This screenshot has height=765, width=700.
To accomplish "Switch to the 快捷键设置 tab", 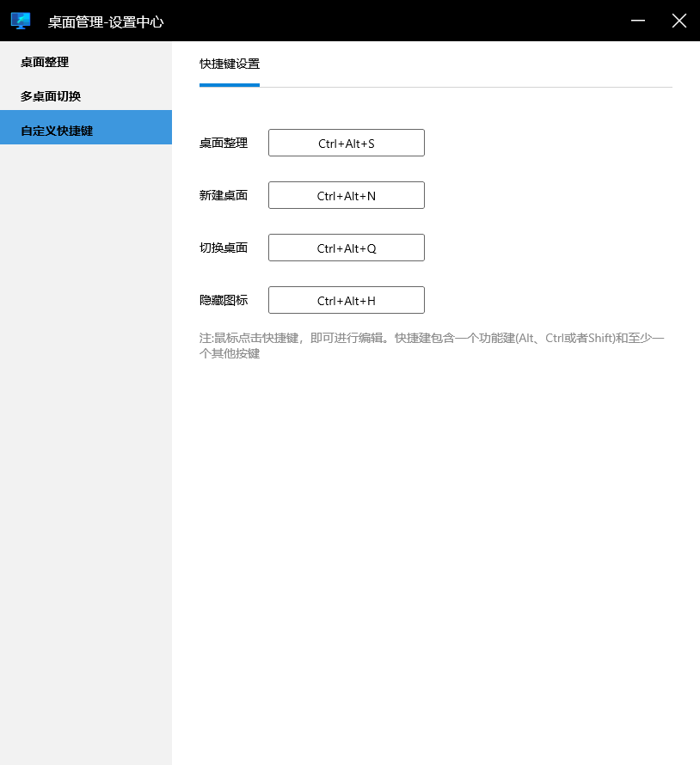I will (229, 64).
